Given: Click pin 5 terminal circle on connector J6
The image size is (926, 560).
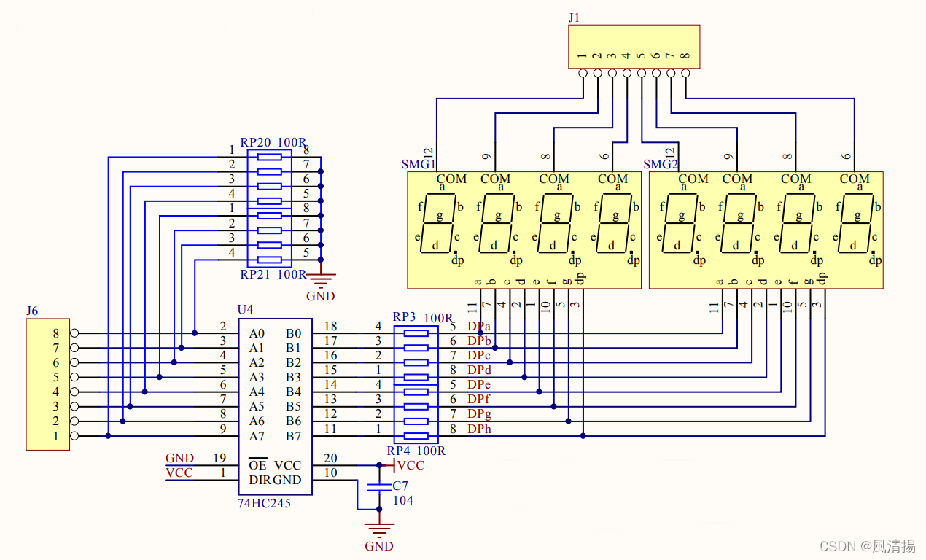Looking at the screenshot, I should click(x=74, y=377).
